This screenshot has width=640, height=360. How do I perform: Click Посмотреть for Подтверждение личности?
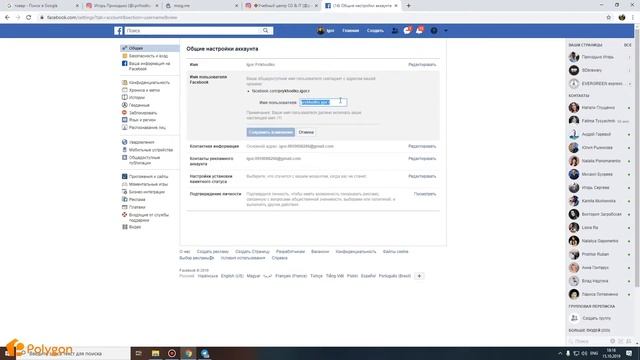tap(425, 194)
